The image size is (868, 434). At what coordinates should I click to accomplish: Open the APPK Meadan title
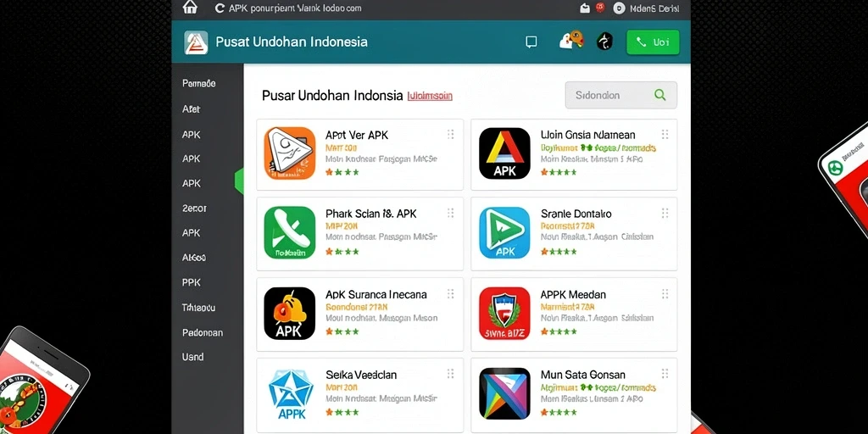coord(573,294)
